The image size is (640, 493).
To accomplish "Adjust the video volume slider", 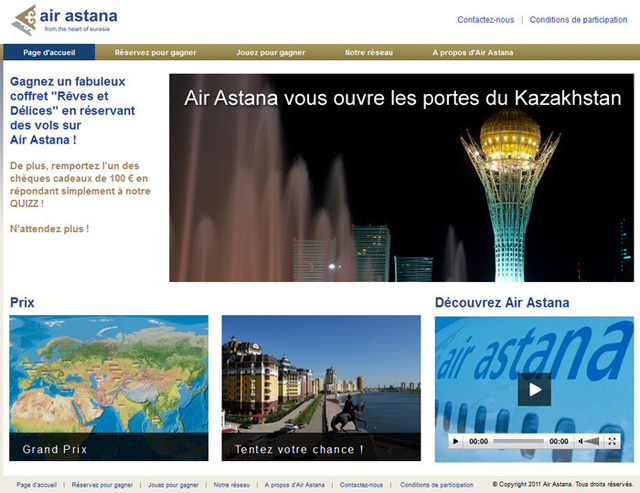I will [591, 441].
